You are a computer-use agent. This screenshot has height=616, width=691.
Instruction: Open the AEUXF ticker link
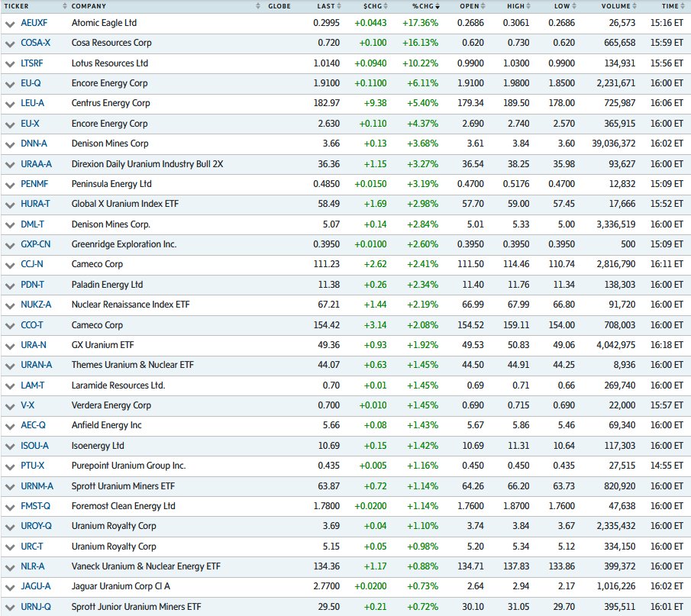click(34, 23)
